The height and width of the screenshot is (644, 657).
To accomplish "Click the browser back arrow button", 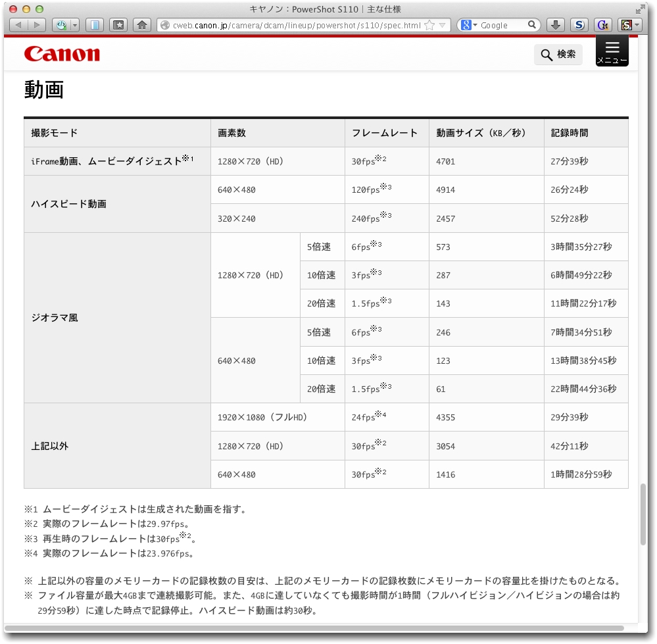I will (x=18, y=26).
